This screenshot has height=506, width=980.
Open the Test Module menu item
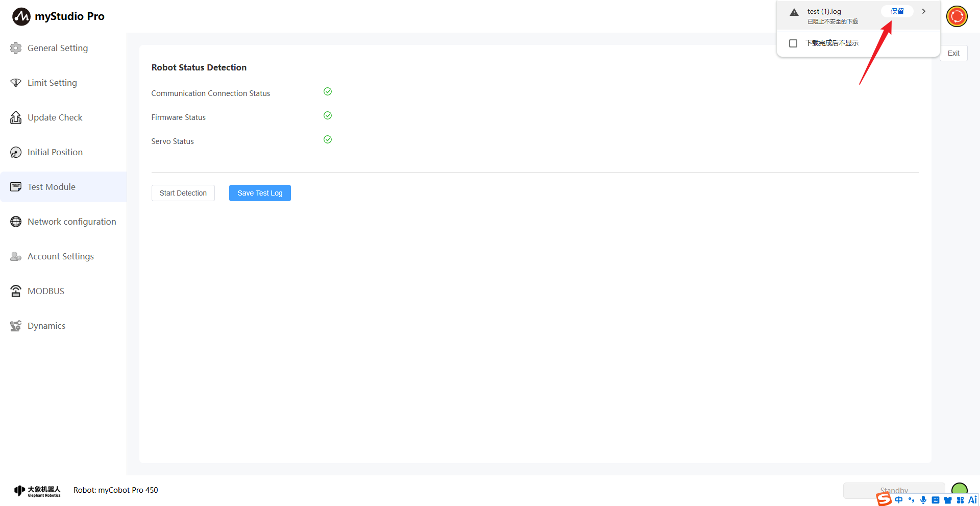click(52, 187)
